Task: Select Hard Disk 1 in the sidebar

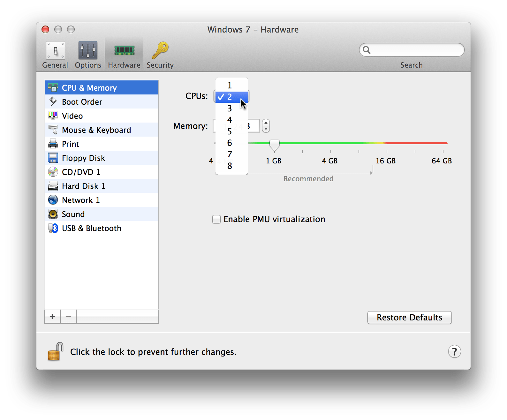Action: (101, 186)
